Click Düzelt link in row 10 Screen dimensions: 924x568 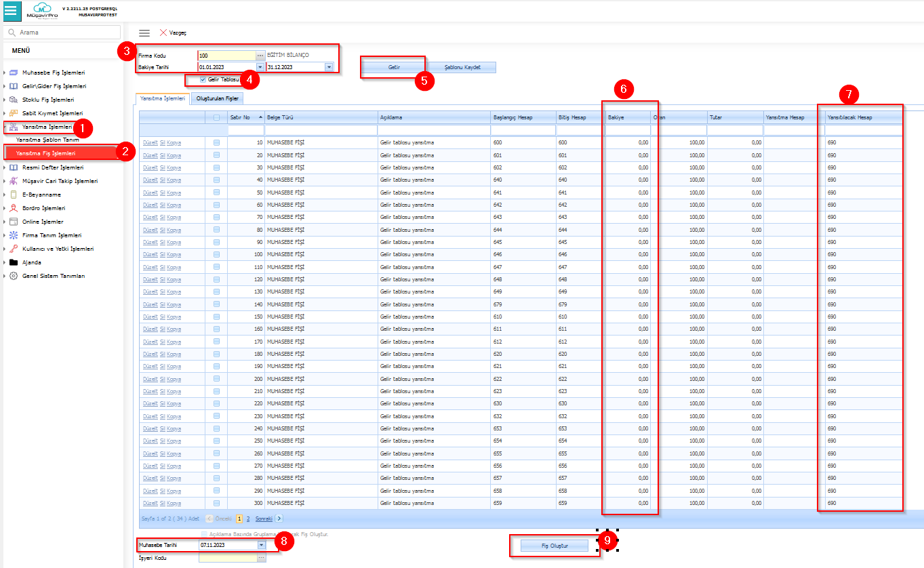(150, 142)
